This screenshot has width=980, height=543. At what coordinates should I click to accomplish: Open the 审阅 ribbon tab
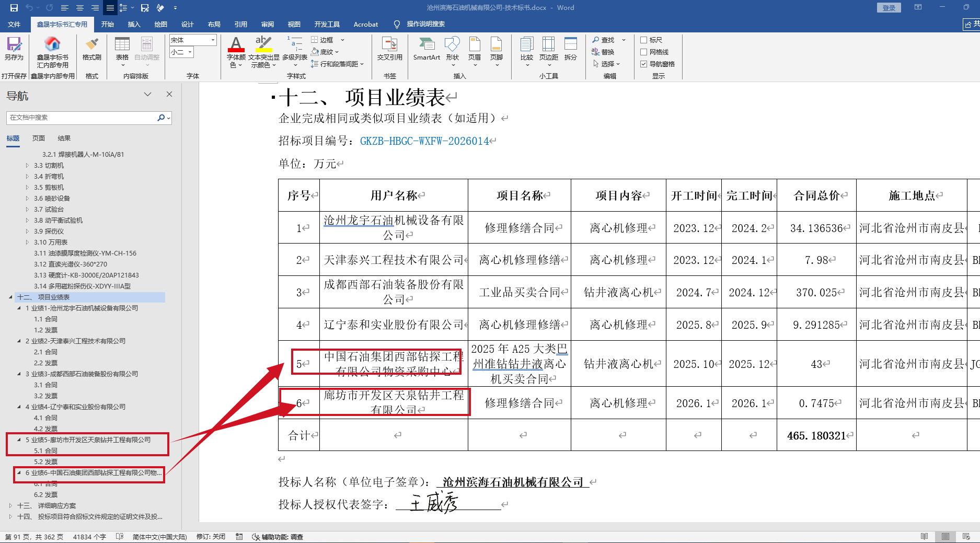pyautogui.click(x=268, y=24)
